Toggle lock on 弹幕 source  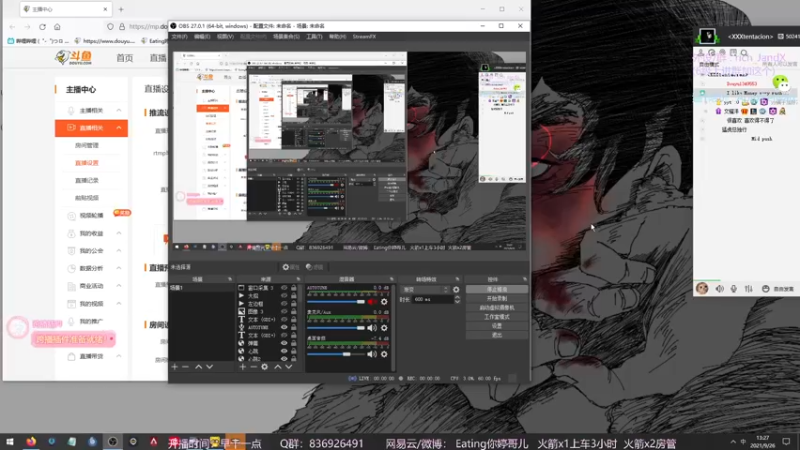tap(293, 343)
